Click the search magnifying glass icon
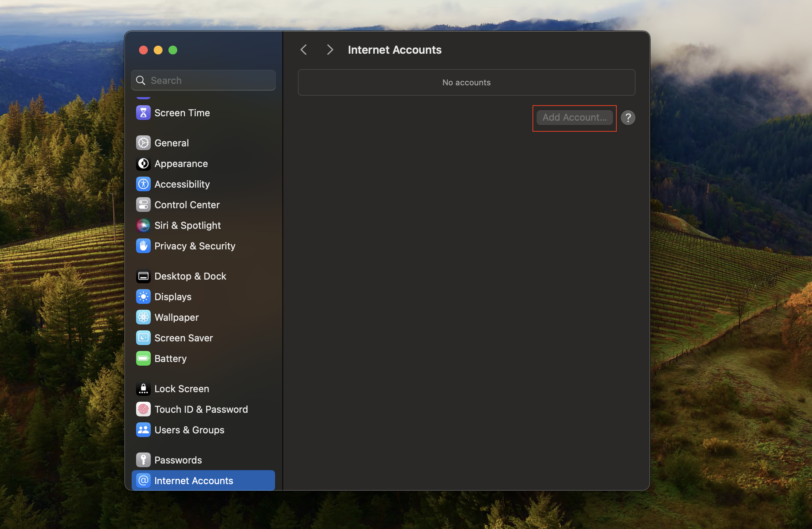Image resolution: width=812 pixels, height=529 pixels. (x=140, y=80)
